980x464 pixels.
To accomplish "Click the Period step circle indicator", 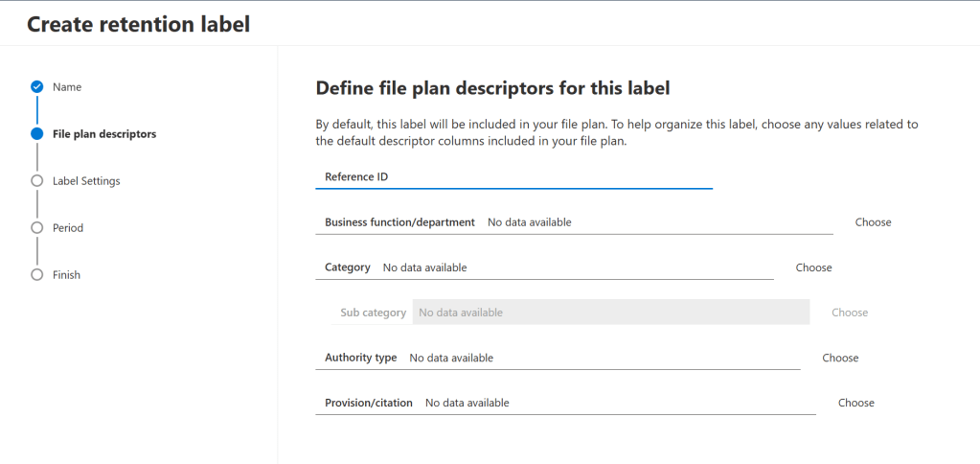I will point(37,228).
